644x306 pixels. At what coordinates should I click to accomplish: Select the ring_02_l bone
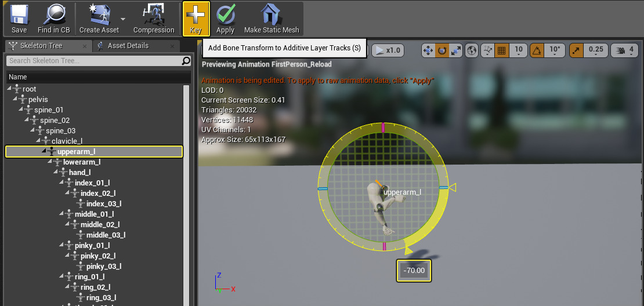coord(96,287)
